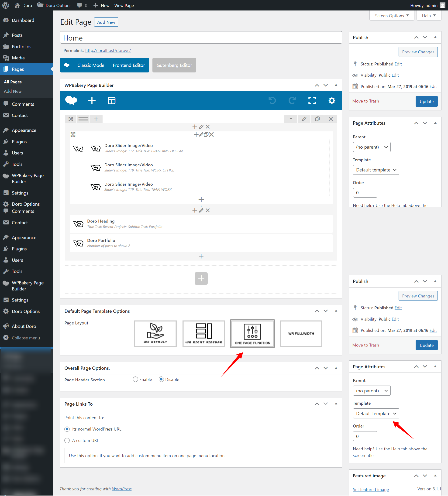This screenshot has width=448, height=496.
Task: Click the row drag-move icon in first row controls
Action: pos(71,119)
